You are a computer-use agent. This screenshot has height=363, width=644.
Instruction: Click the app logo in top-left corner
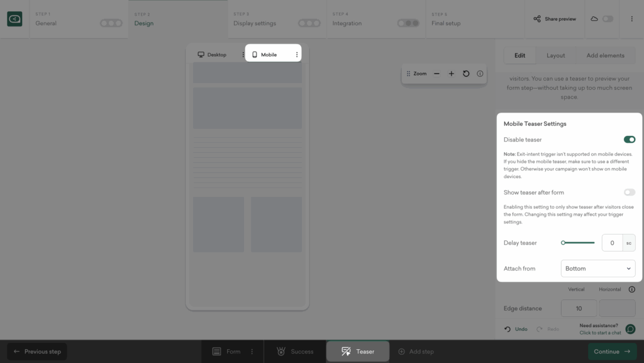pyautogui.click(x=14, y=20)
